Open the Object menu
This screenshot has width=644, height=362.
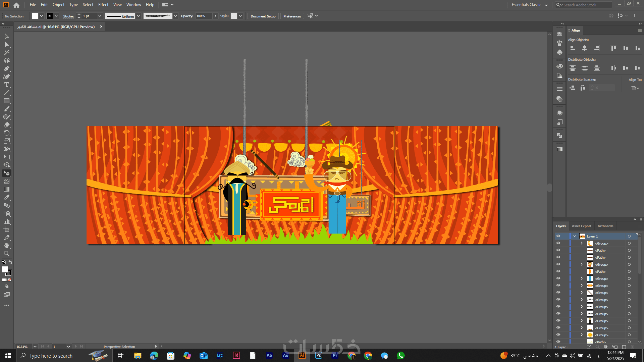[x=58, y=5]
